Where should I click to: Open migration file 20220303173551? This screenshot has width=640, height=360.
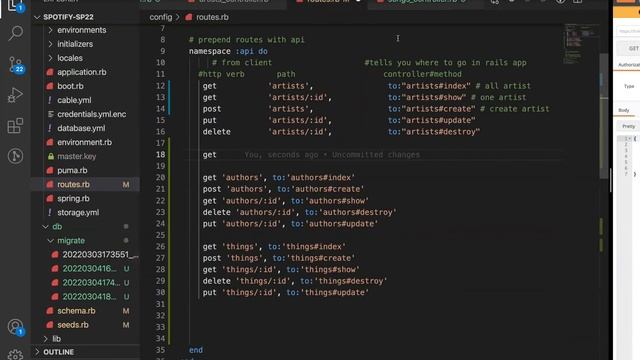[x=100, y=255]
